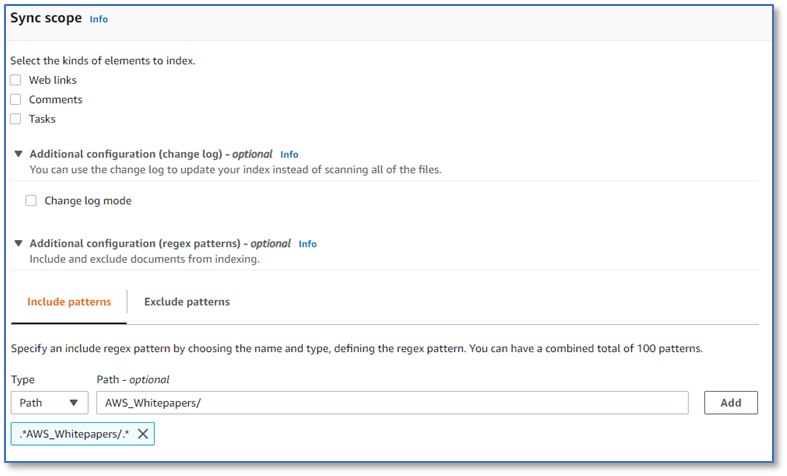
Task: Tick the Tasks checkbox
Action: (16, 119)
